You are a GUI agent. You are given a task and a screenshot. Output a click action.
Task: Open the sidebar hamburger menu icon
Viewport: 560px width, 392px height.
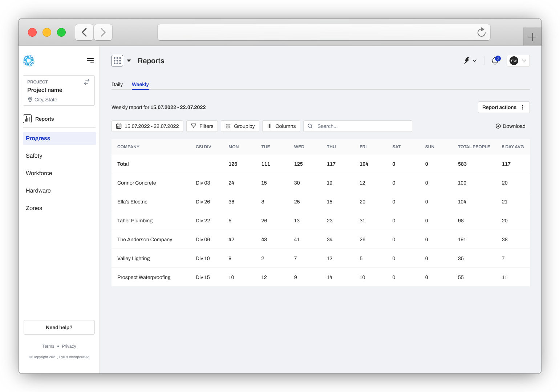(90, 60)
